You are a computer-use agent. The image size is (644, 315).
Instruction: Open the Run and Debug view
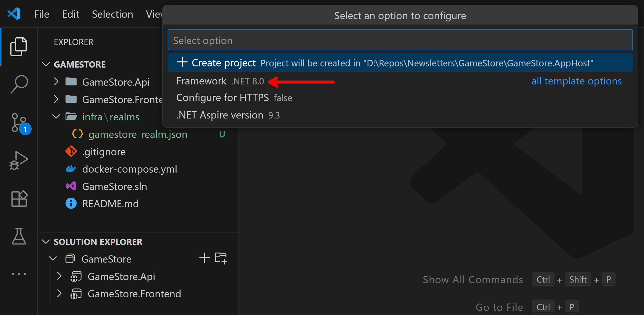(19, 161)
